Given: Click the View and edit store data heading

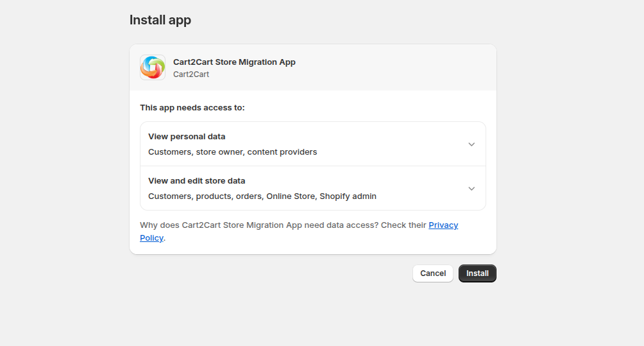Looking at the screenshot, I should pos(197,181).
